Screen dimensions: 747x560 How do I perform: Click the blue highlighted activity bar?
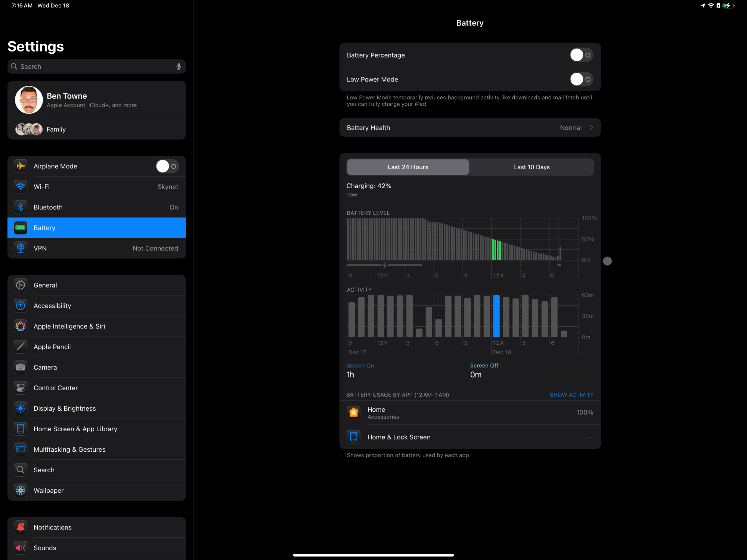[x=496, y=316]
